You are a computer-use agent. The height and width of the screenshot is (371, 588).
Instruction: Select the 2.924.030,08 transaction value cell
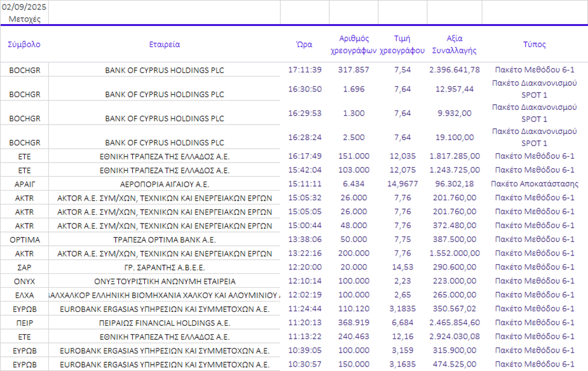point(454,337)
